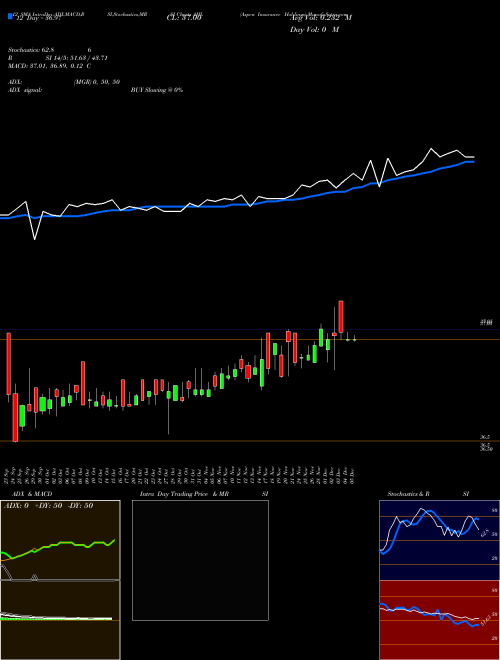
Task: Click the green ADX line in the ADX panel
Action: pyautogui.click(x=58, y=547)
